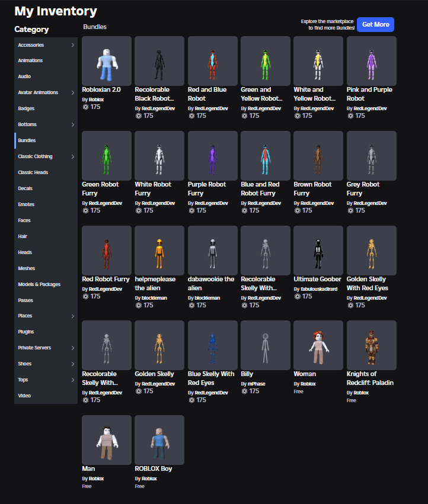
Task: Expand the Accessories category arrow
Action: pos(73,45)
